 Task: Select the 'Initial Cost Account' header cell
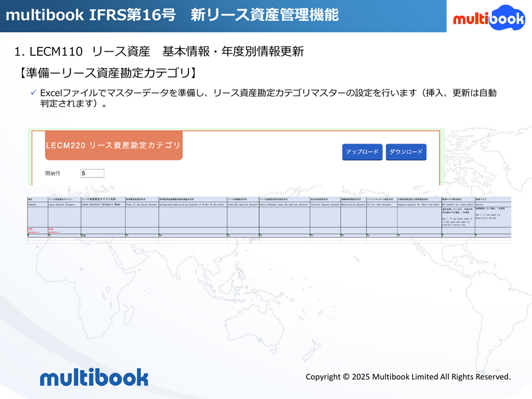(x=382, y=204)
